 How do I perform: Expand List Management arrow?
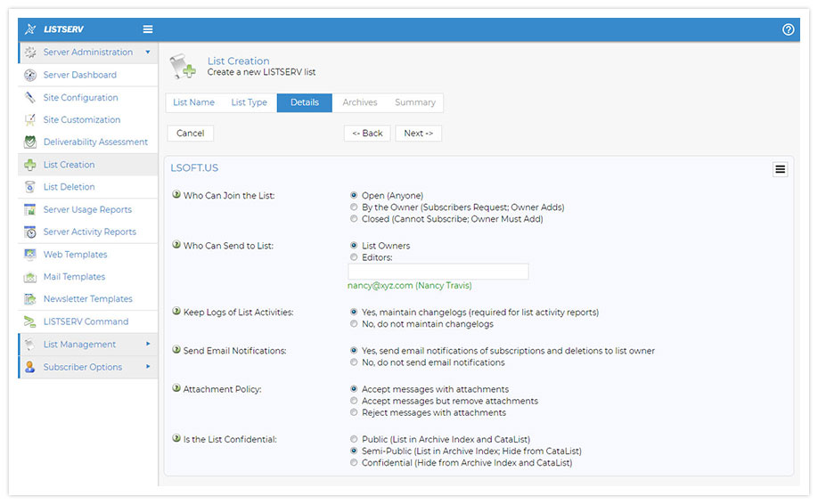coord(148,344)
